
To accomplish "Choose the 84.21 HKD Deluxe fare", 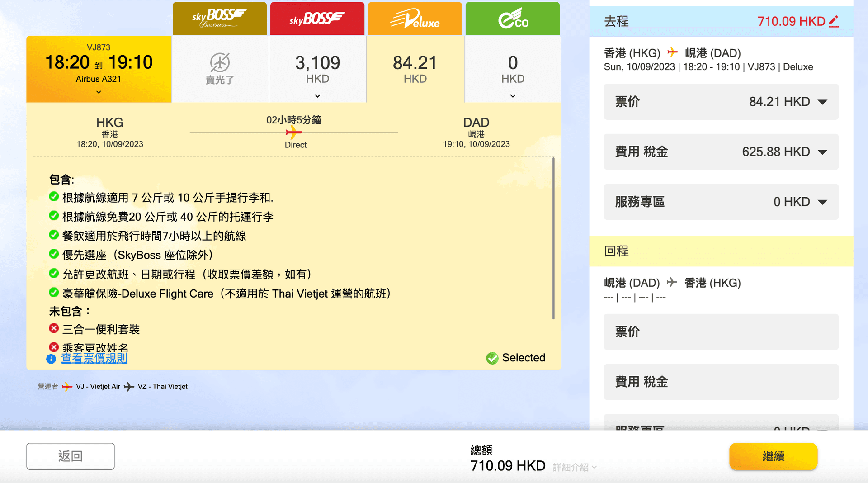I will [415, 69].
